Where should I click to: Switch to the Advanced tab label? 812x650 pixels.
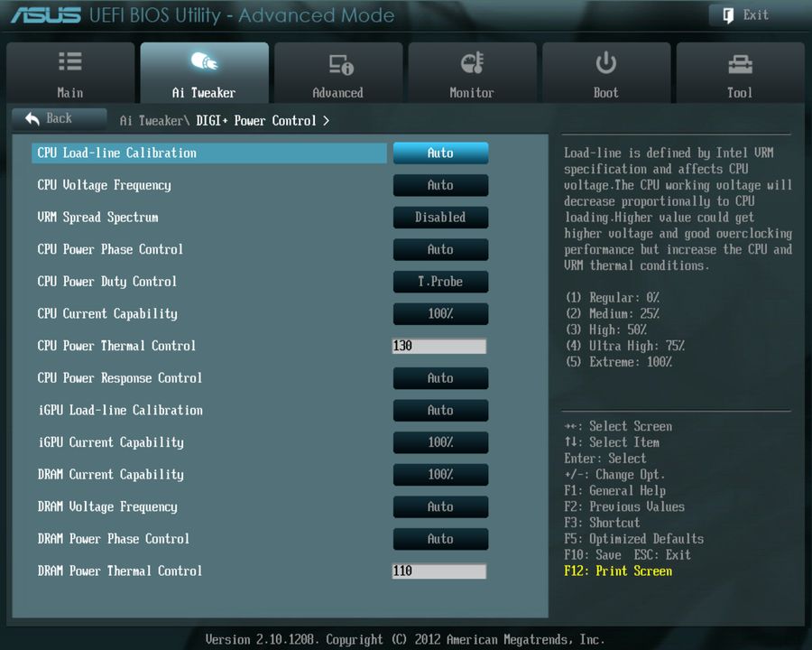coord(337,93)
